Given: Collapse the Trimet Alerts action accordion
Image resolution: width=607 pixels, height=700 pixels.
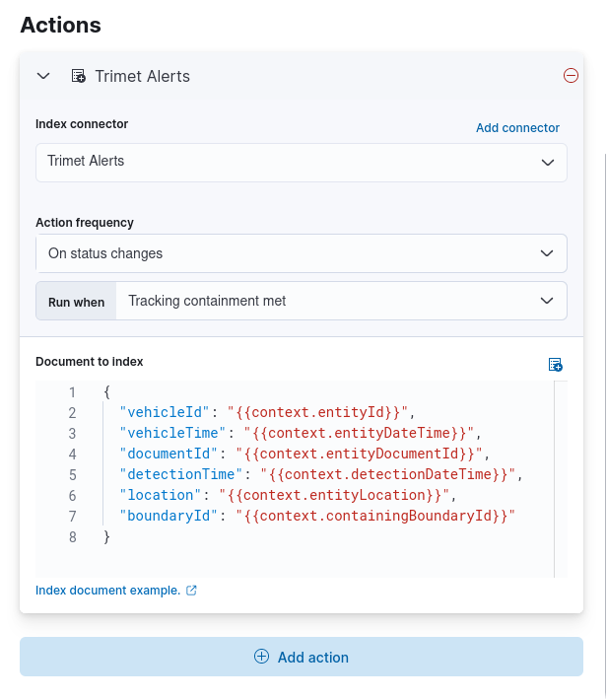Looking at the screenshot, I should tap(43, 76).
